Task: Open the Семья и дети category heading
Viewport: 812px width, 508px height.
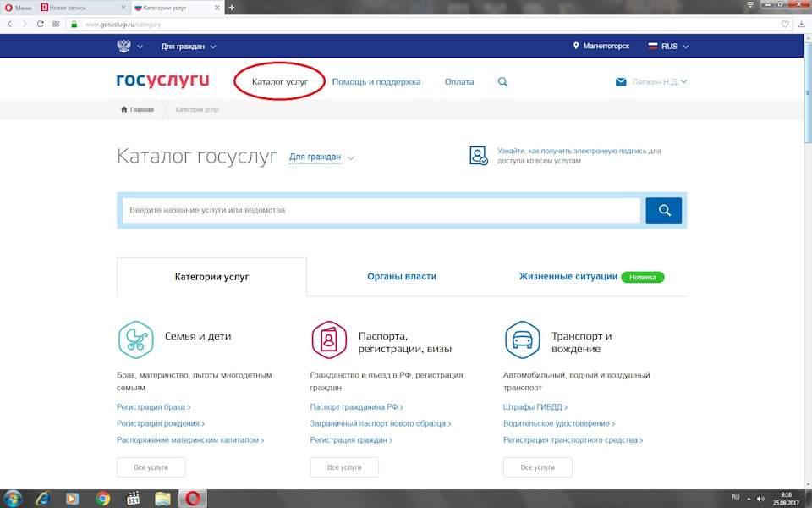Action: pyautogui.click(x=198, y=336)
